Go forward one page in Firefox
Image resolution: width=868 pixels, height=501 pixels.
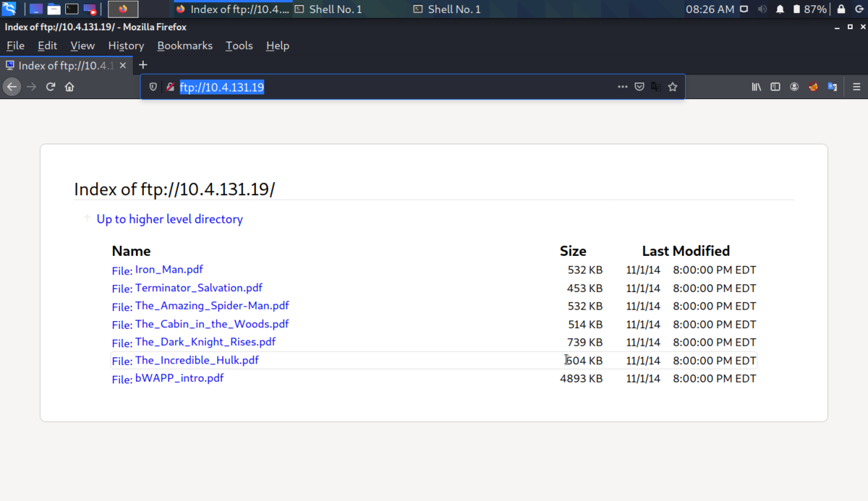[31, 87]
